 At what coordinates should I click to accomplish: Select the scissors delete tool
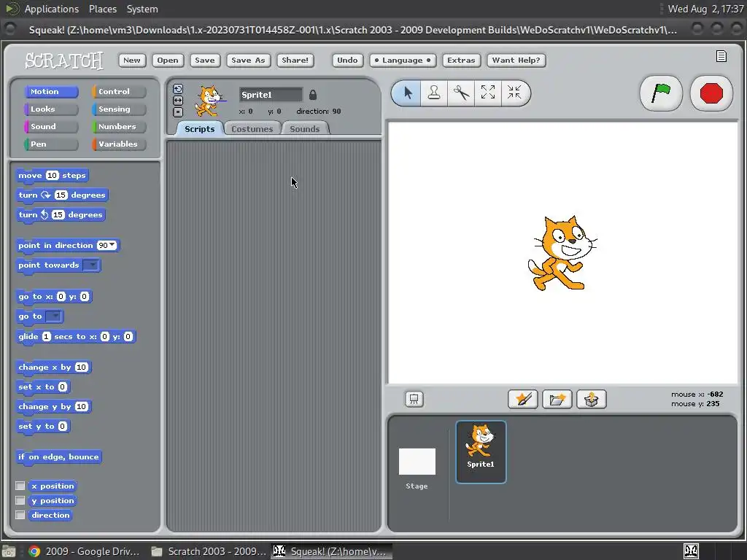point(461,93)
